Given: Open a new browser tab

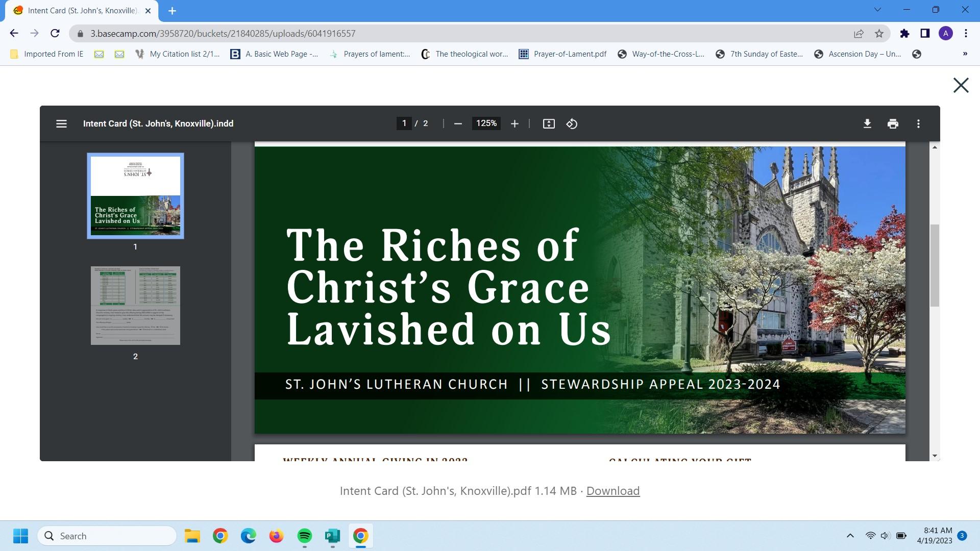Looking at the screenshot, I should click(x=172, y=11).
